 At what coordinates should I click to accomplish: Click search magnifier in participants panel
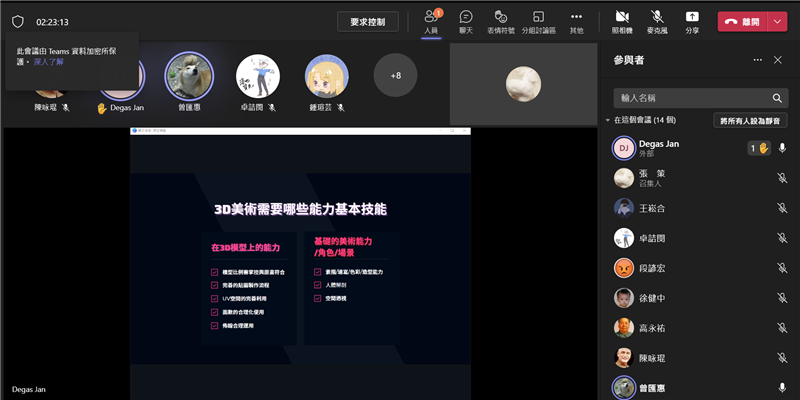(777, 98)
